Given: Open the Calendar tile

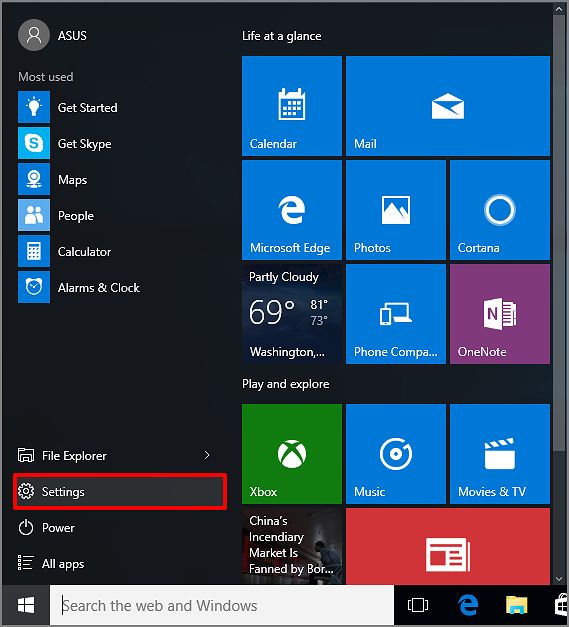Looking at the screenshot, I should coord(291,106).
